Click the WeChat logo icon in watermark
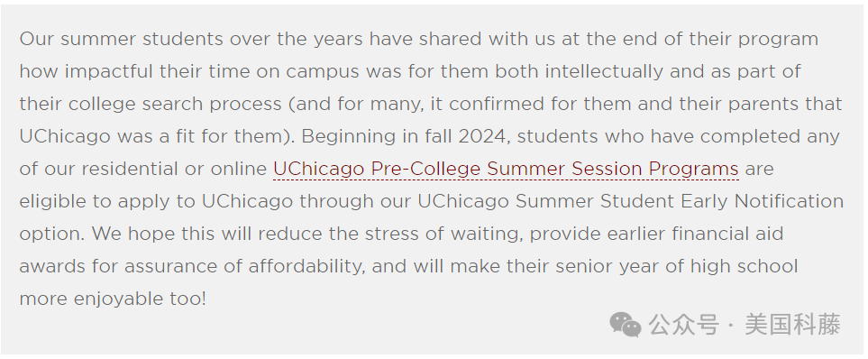 click(625, 324)
